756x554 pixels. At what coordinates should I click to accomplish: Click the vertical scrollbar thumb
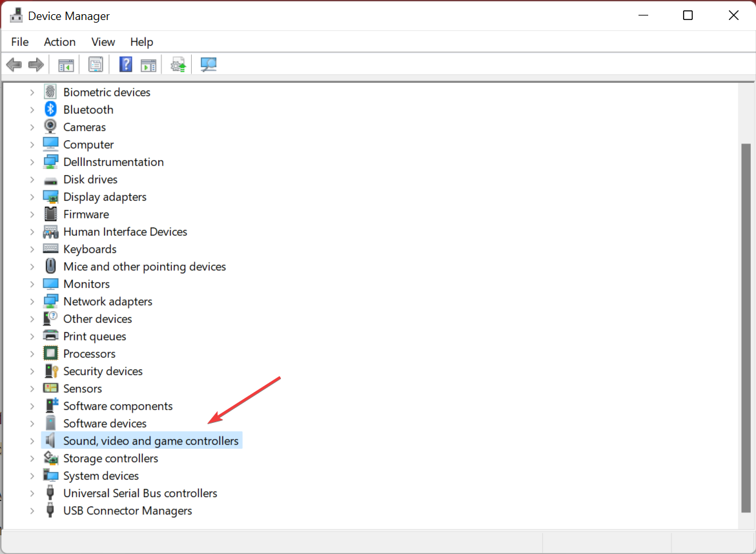coord(746,328)
